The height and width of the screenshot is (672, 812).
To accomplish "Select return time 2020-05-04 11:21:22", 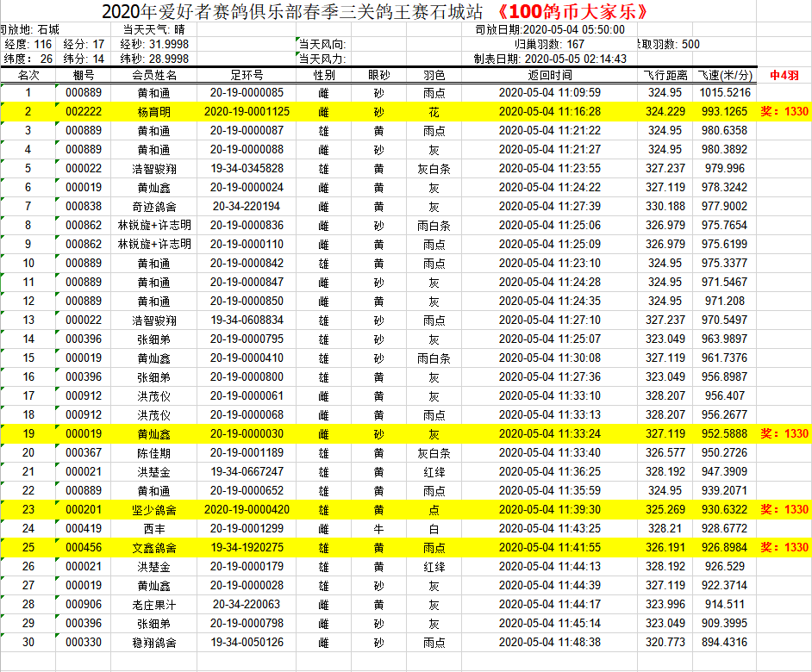I will tap(550, 130).
